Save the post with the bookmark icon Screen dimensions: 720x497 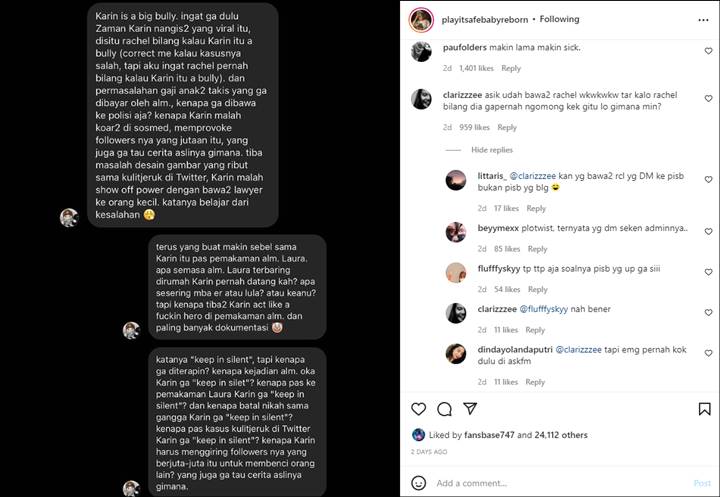[704, 409]
